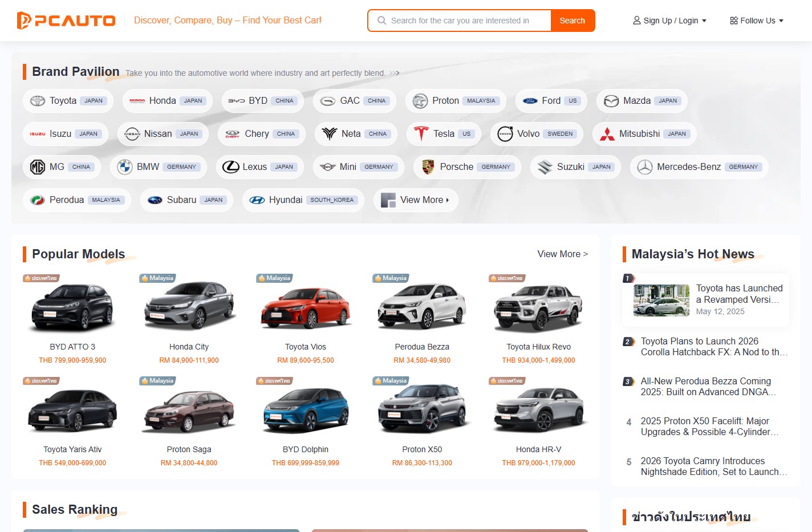Click the Volvo brand logo icon
812x532 pixels.
tap(505, 134)
